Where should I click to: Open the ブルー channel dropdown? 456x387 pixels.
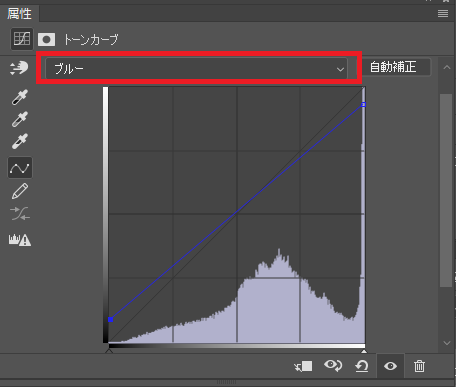point(196,69)
